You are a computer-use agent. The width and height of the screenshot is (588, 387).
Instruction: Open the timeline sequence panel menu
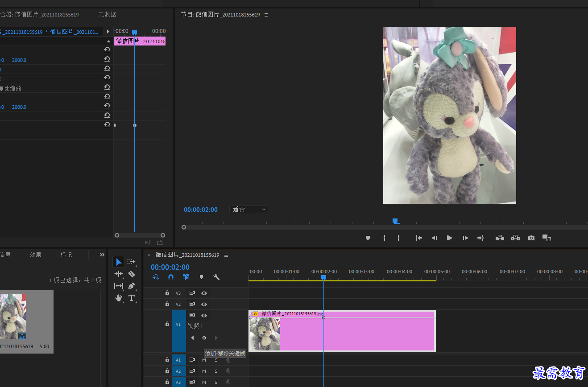point(226,255)
